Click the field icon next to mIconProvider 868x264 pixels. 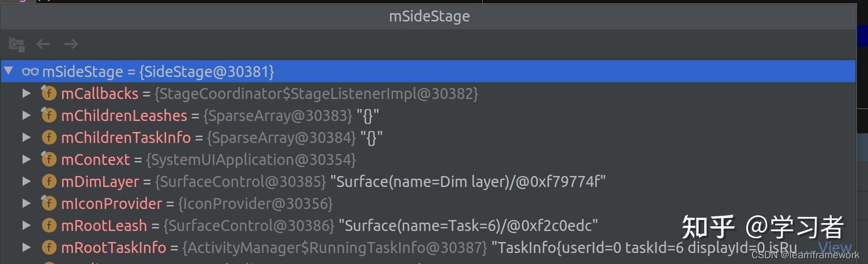point(49,204)
